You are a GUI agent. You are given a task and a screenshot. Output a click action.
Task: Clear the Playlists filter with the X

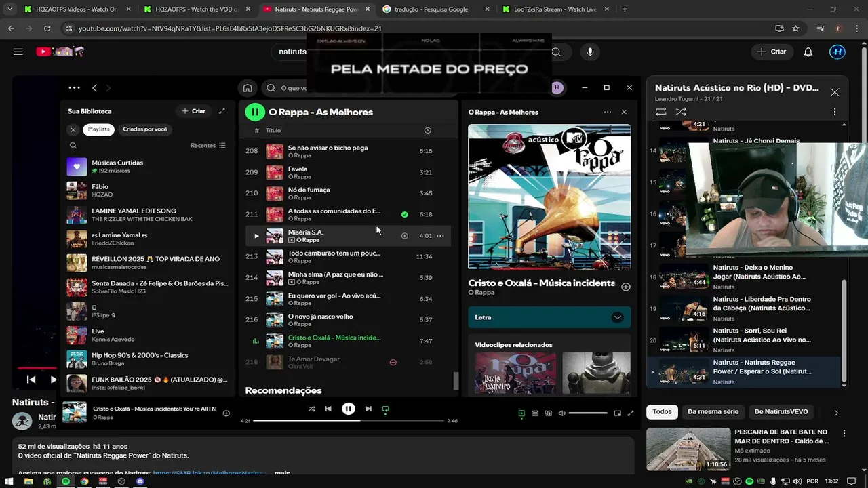pos(73,129)
